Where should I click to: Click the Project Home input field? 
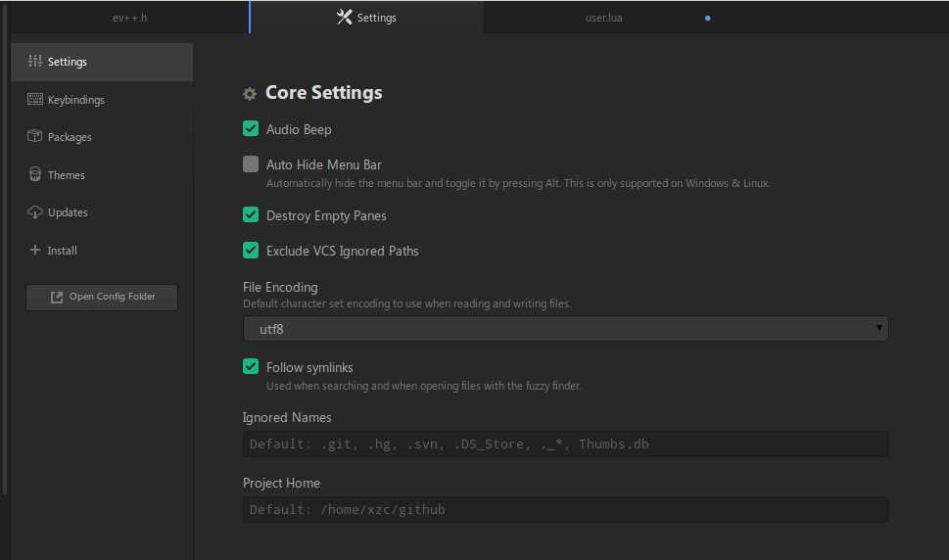point(565,510)
